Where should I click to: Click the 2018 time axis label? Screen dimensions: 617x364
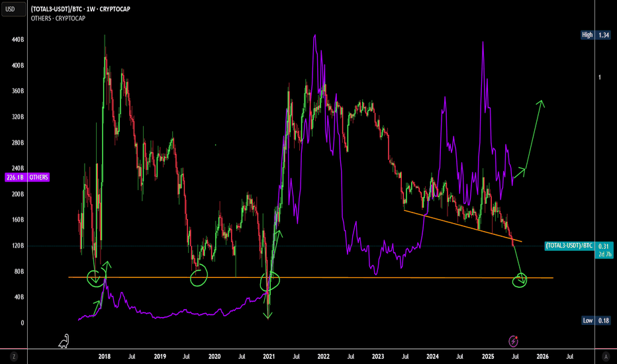click(105, 357)
